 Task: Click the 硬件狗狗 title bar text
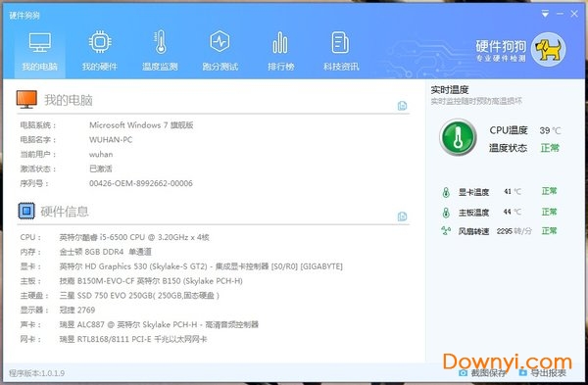pyautogui.click(x=24, y=16)
